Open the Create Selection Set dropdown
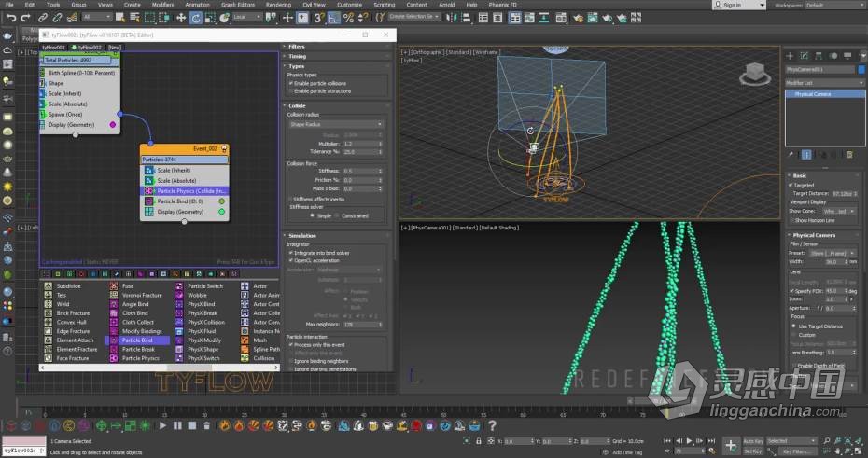 click(x=414, y=17)
